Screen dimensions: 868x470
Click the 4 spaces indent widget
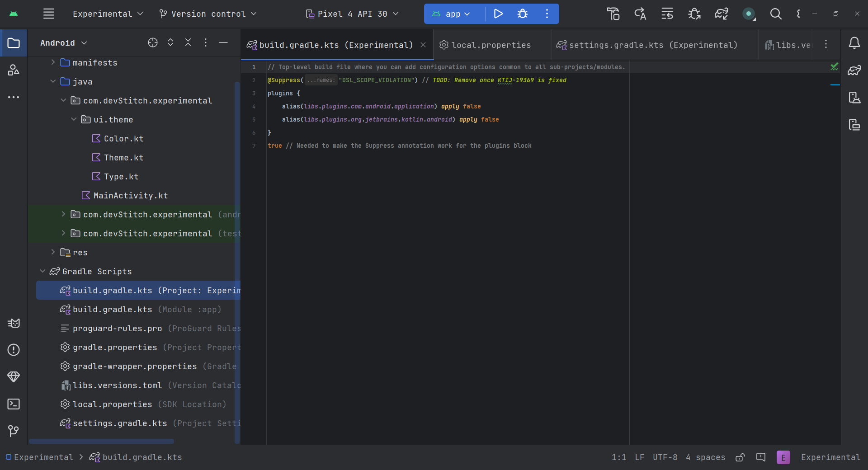(x=705, y=457)
